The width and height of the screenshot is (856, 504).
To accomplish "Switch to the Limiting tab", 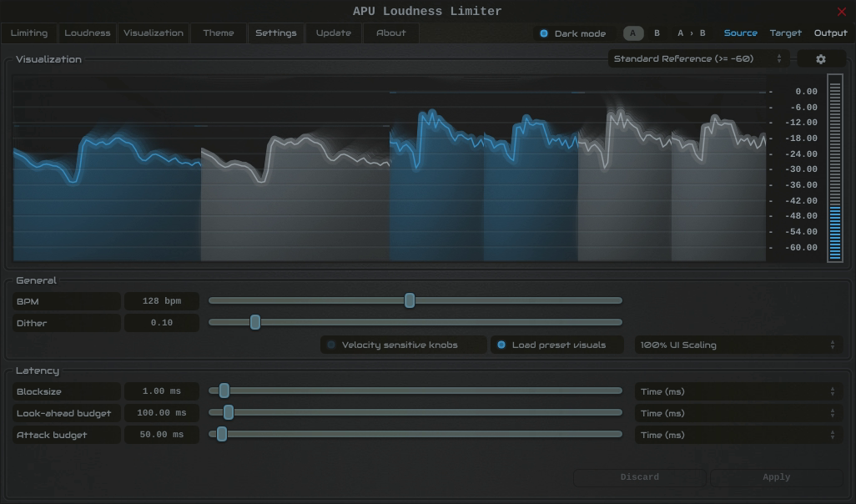I will click(29, 33).
